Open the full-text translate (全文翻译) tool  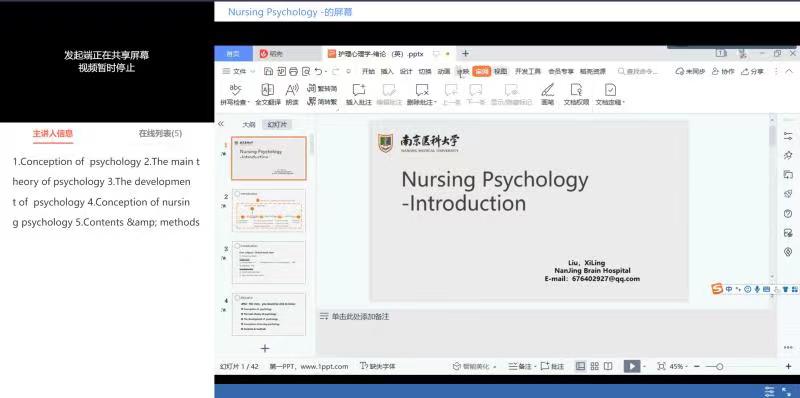(x=268, y=90)
